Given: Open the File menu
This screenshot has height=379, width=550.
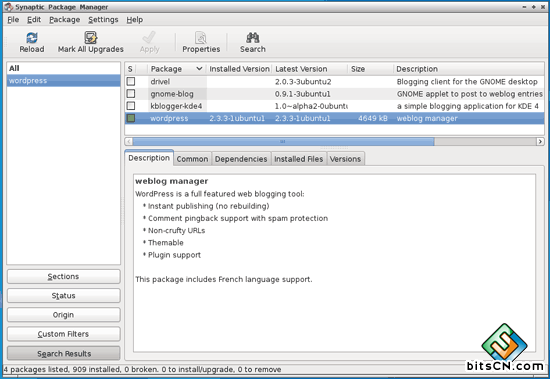Looking at the screenshot, I should (13, 20).
